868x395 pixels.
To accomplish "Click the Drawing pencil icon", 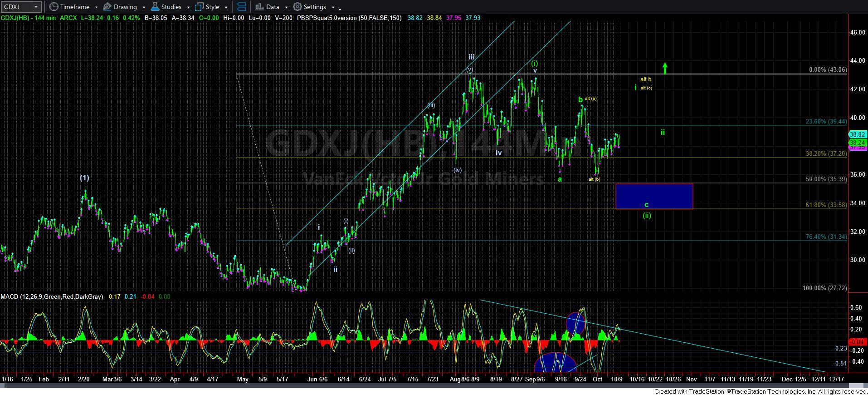I will click(x=107, y=7).
